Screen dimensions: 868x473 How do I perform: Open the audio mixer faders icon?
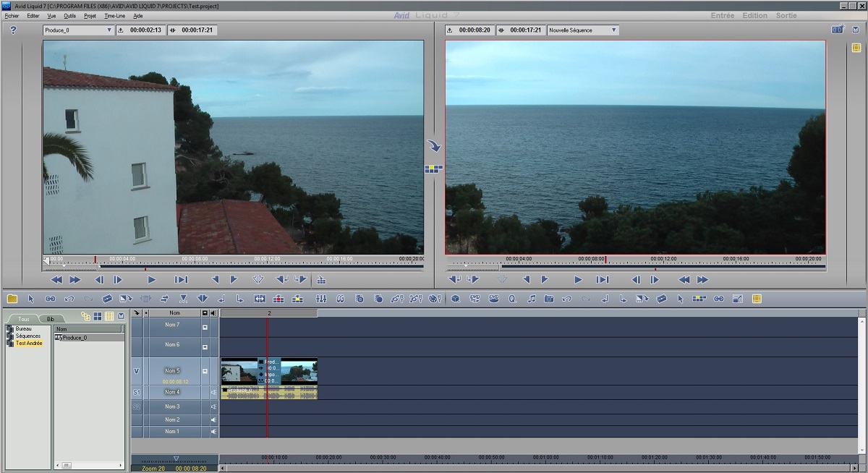pyautogui.click(x=321, y=298)
